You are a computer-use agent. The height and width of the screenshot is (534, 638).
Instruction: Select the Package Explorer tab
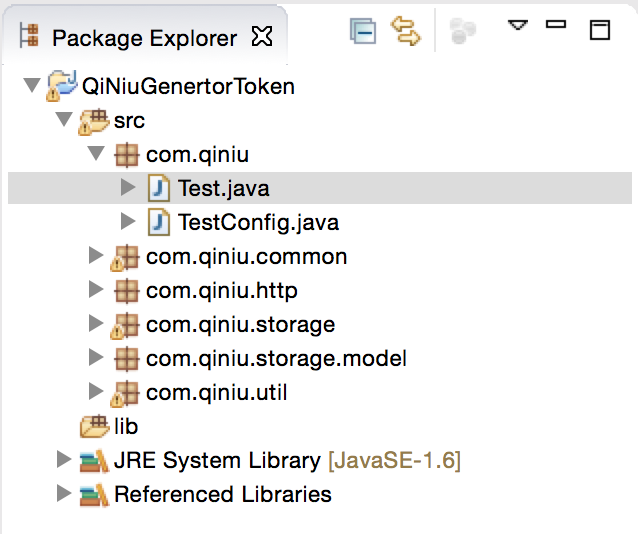144,39
